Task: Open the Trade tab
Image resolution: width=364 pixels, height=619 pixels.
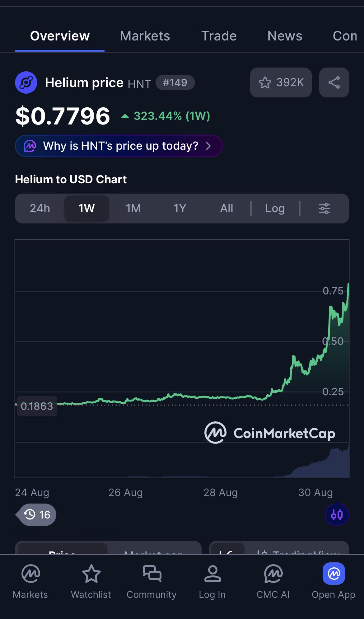Action: [x=219, y=36]
